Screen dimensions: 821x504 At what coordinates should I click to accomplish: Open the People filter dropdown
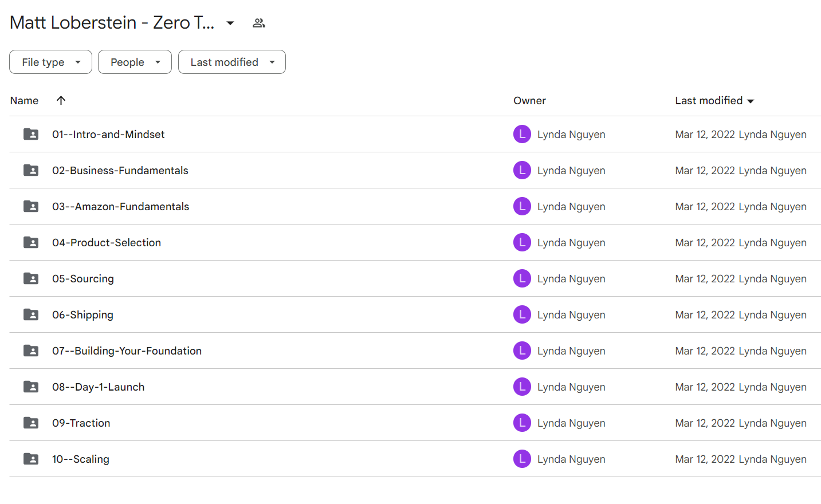tap(135, 62)
